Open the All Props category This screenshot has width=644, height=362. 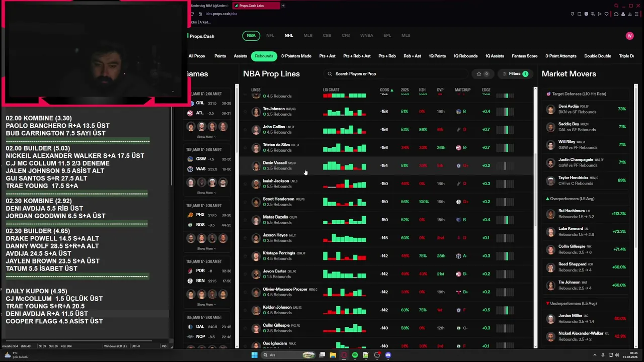(197, 56)
